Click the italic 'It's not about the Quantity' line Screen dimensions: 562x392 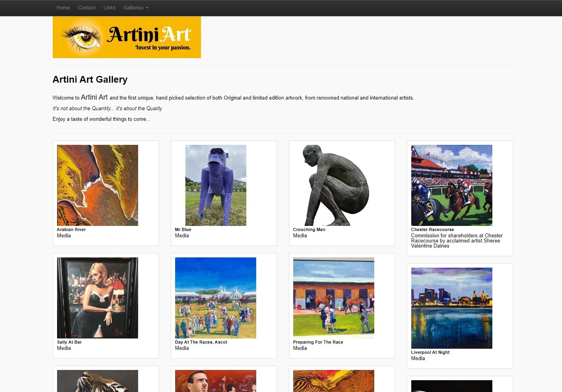107,108
